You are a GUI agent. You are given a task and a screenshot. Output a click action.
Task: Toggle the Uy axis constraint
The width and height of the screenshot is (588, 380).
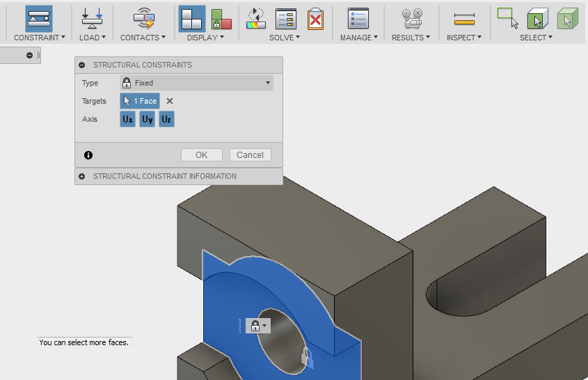(147, 120)
